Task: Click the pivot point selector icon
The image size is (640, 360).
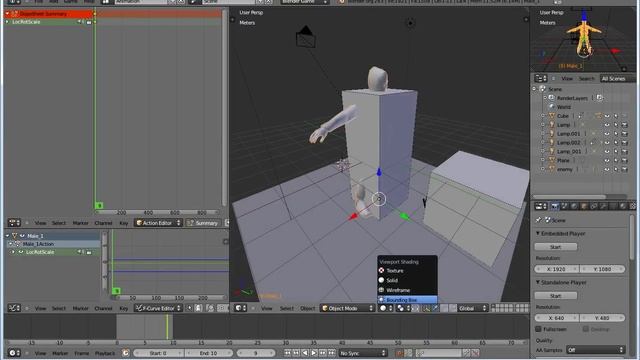Action: [x=403, y=309]
